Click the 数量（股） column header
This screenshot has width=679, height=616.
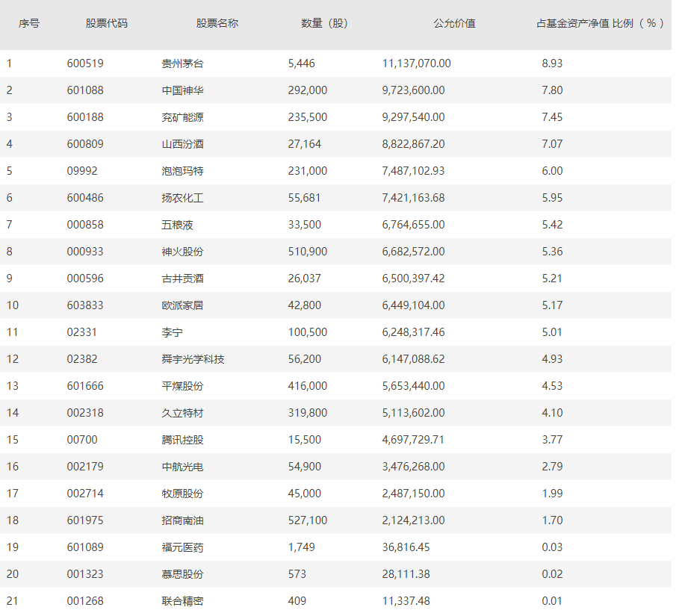pyautogui.click(x=324, y=23)
